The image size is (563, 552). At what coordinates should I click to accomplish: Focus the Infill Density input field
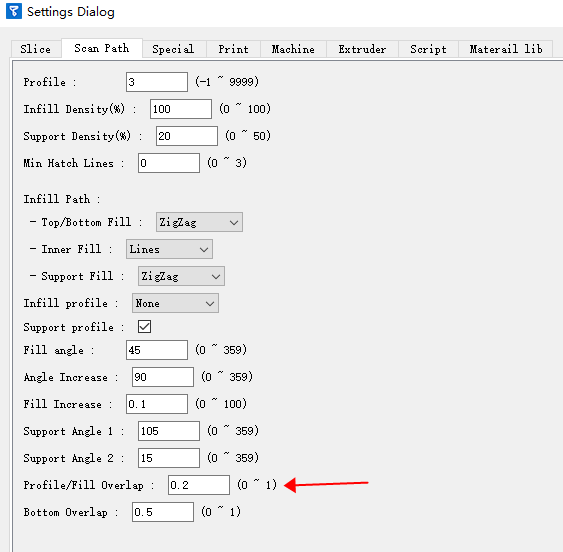181,109
